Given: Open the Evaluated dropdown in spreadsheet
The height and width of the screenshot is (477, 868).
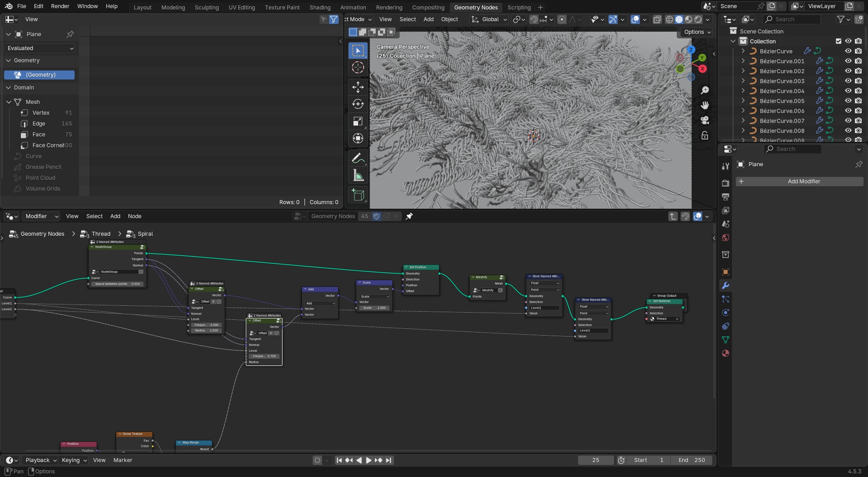Looking at the screenshot, I should [x=40, y=48].
